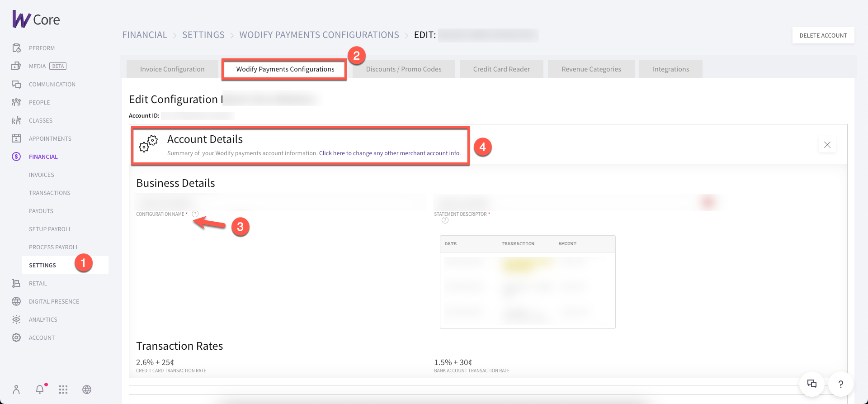Click the 'DATE' column header
This screenshot has width=868, height=404.
[x=450, y=244]
